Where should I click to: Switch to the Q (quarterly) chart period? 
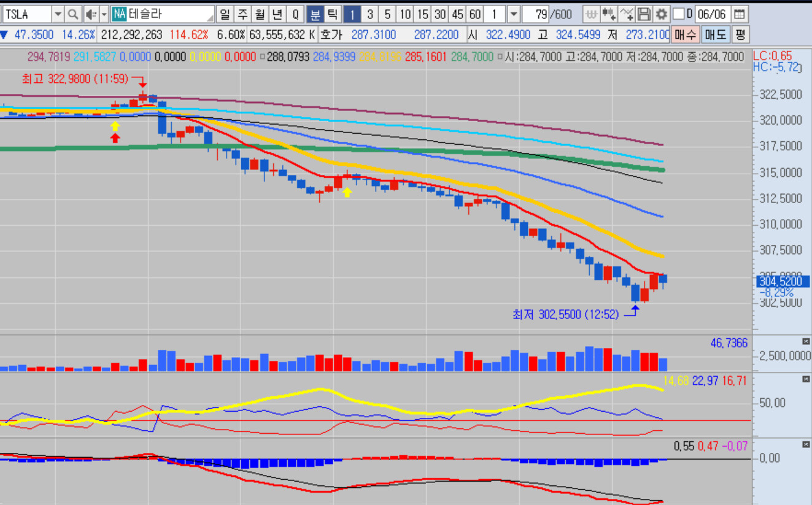coord(295,14)
